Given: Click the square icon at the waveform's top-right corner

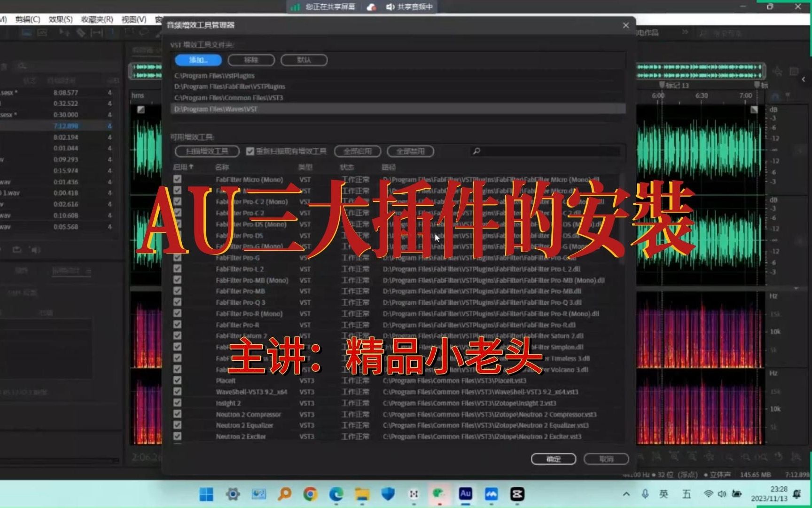Looking at the screenshot, I should pos(754,110).
